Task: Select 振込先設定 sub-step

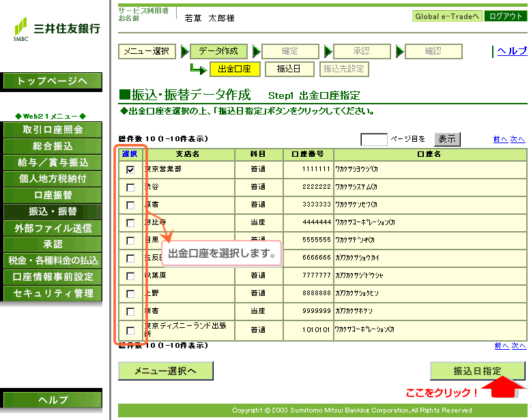Action: (344, 69)
